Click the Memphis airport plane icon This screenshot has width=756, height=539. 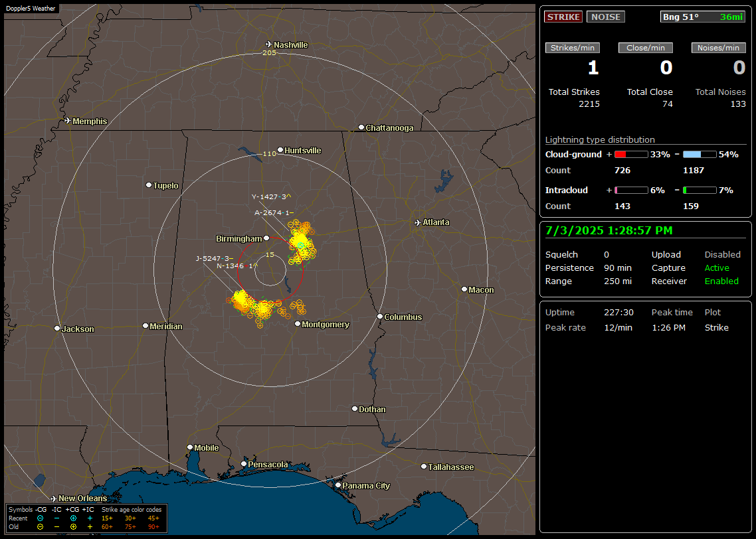[68, 120]
